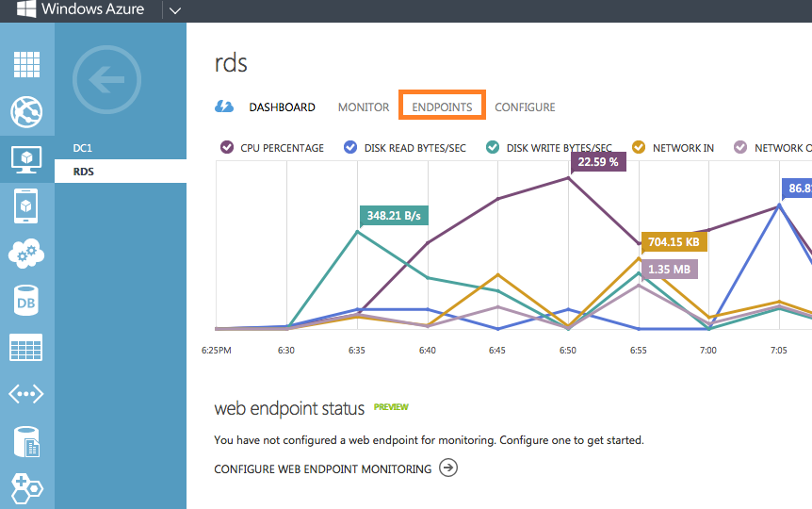Screen dimensions: 812x509
Task: Open Mobile Services phone icon
Action: click(x=25, y=205)
